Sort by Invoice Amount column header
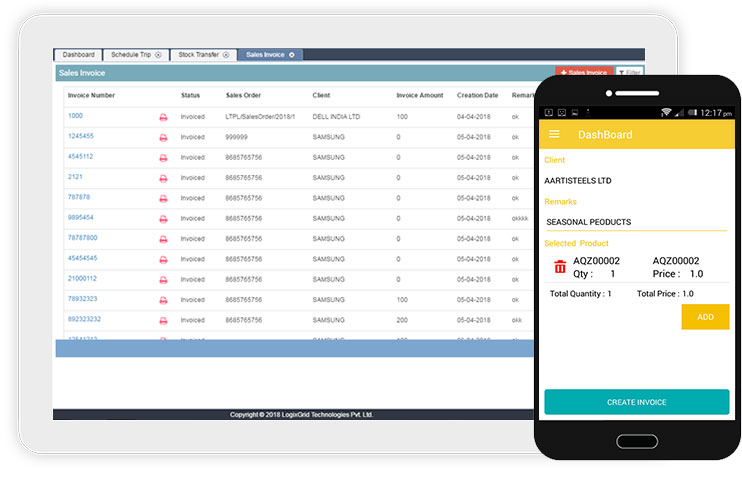 (x=420, y=95)
